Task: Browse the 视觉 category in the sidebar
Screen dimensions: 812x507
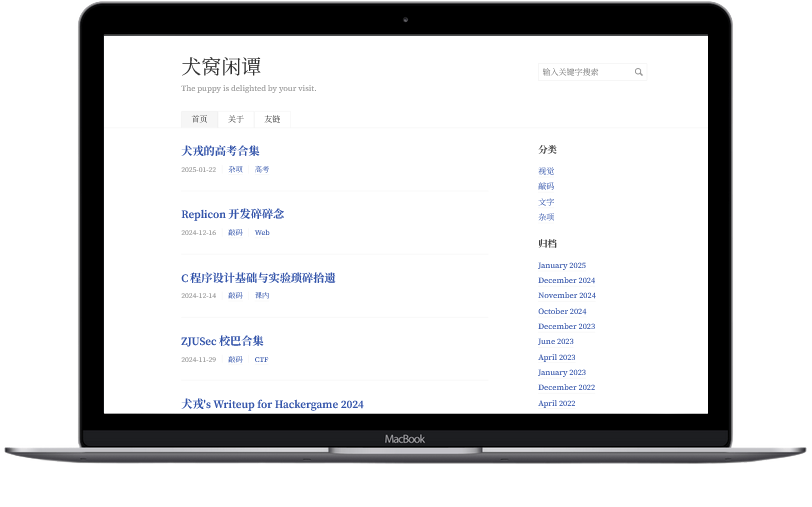Action: (546, 171)
